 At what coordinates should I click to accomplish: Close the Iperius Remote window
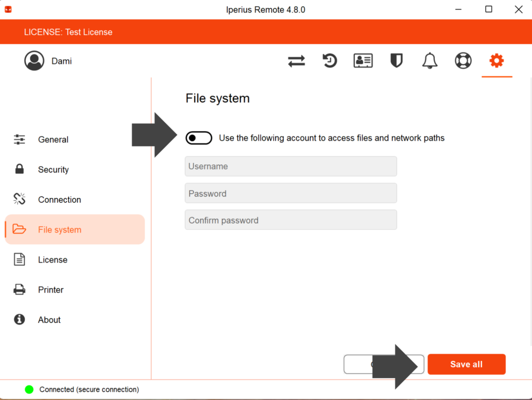pos(518,9)
